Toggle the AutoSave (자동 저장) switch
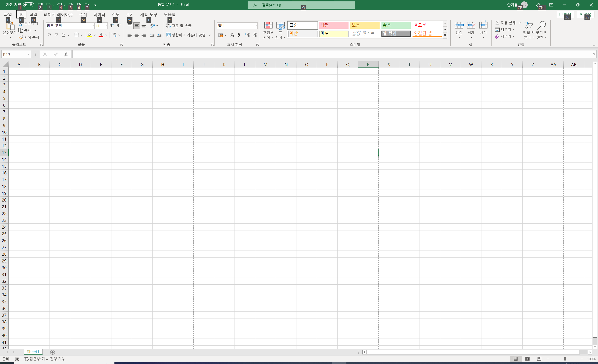 pyautogui.click(x=28, y=5)
